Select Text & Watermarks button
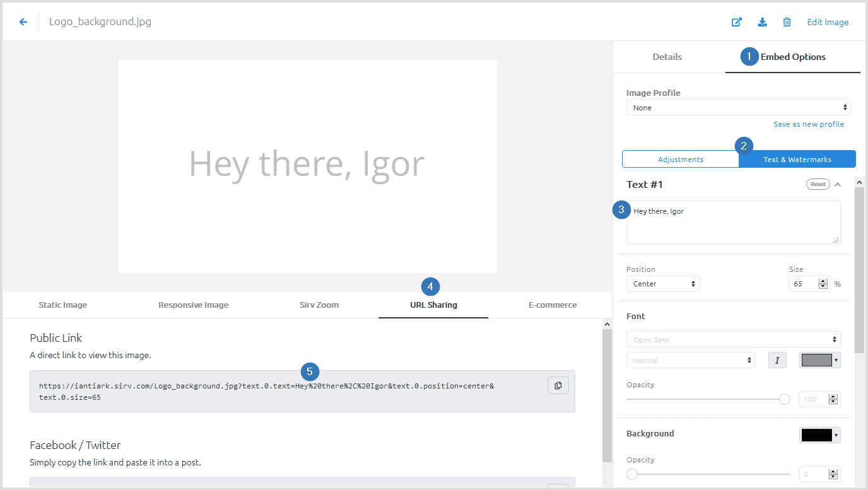 [x=797, y=159]
